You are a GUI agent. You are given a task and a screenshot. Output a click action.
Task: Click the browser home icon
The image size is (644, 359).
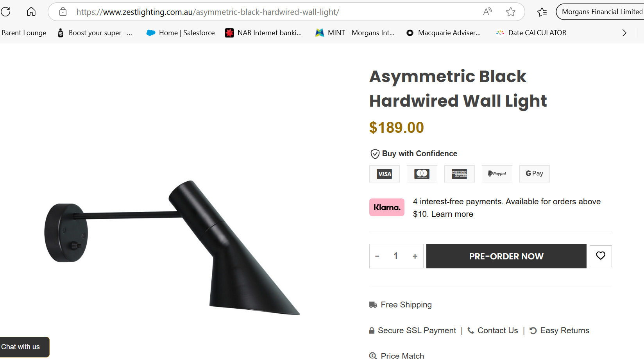(31, 12)
